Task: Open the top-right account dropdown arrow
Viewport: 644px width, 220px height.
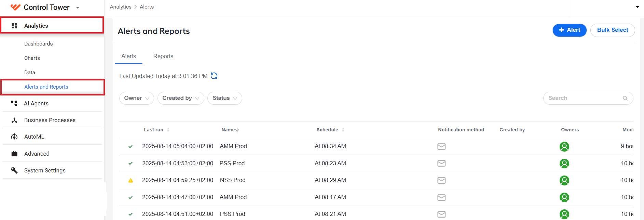Action: pos(637,7)
